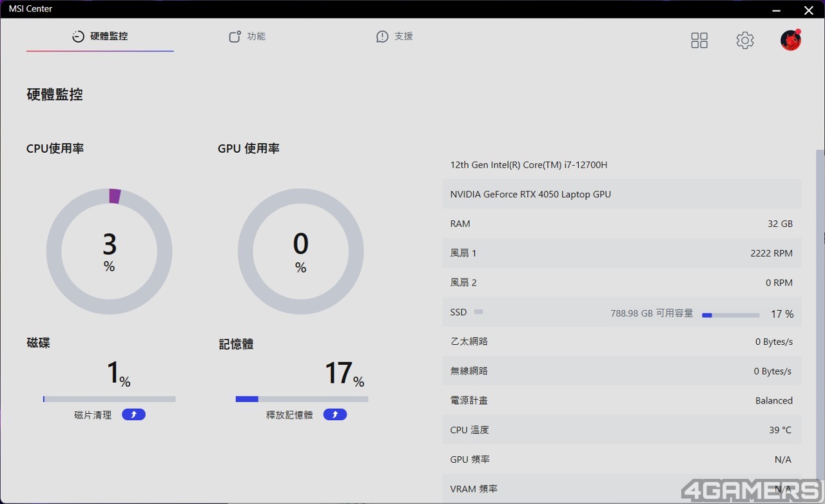This screenshot has height=504, width=825.
Task: Click the 乙太網路 Ethernet row
Action: [622, 342]
